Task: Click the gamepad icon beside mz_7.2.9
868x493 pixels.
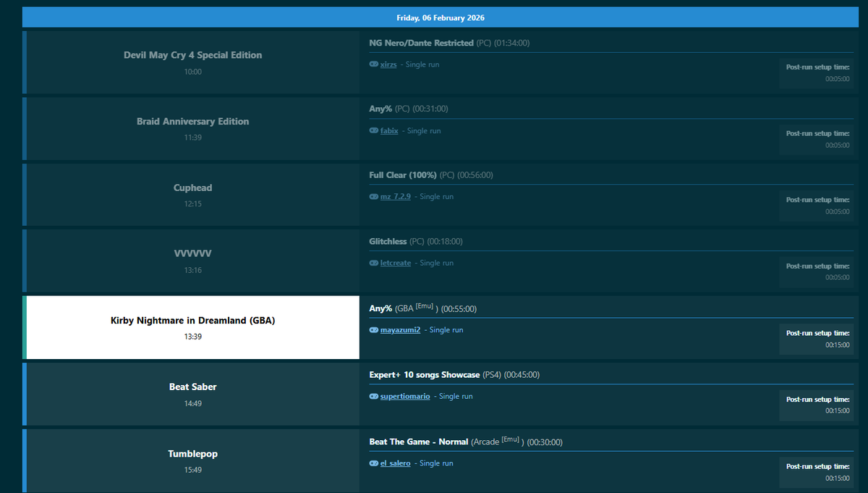Action: pos(374,197)
